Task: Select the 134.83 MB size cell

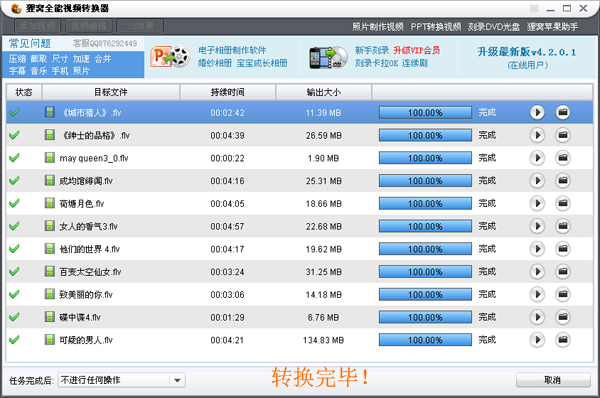Action: pos(323,340)
